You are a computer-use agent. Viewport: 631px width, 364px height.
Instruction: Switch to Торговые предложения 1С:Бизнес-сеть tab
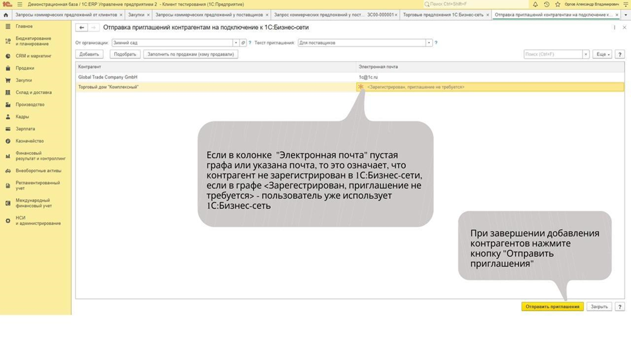tap(443, 15)
